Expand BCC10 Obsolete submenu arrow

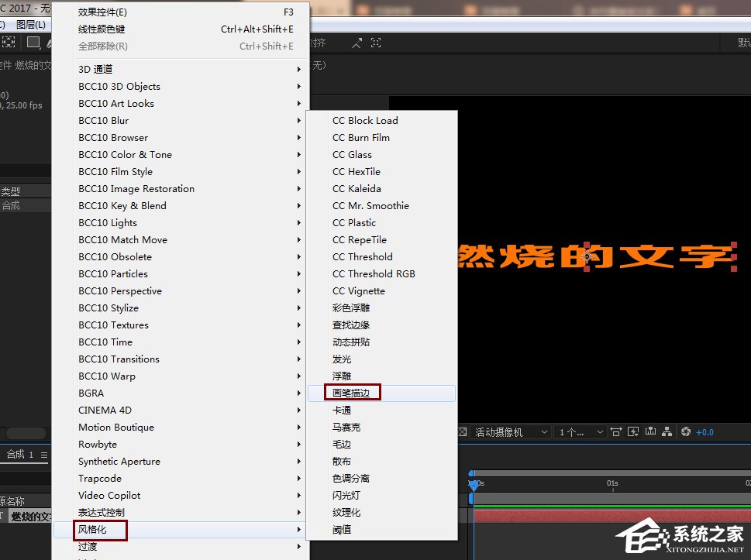(299, 257)
